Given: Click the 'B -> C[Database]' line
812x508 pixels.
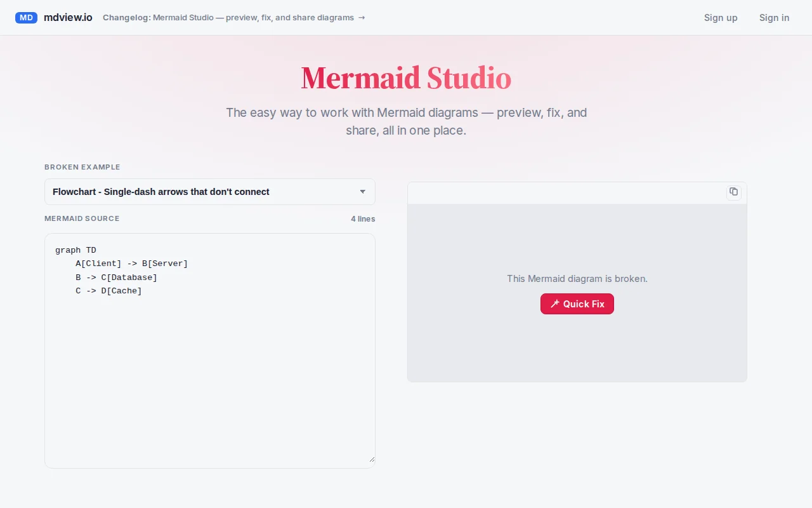Looking at the screenshot, I should (117, 277).
